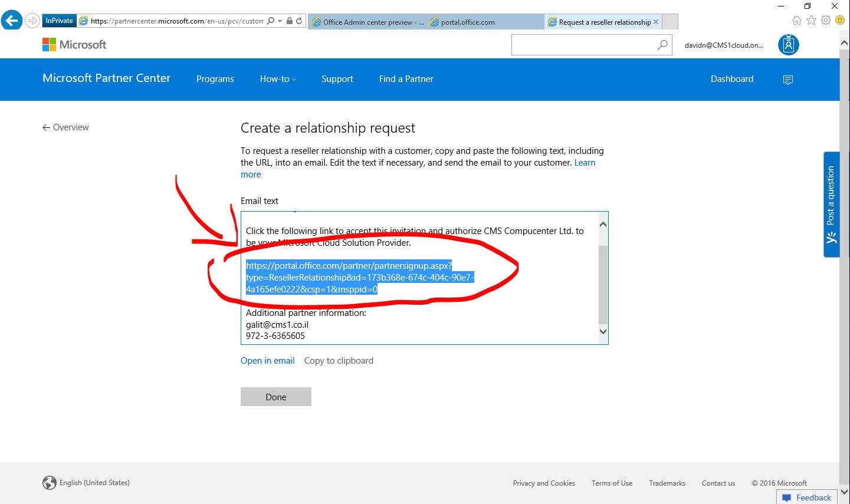Click the galit@cms1.co.il email text
Viewport: 850px width, 504px height.
click(277, 325)
